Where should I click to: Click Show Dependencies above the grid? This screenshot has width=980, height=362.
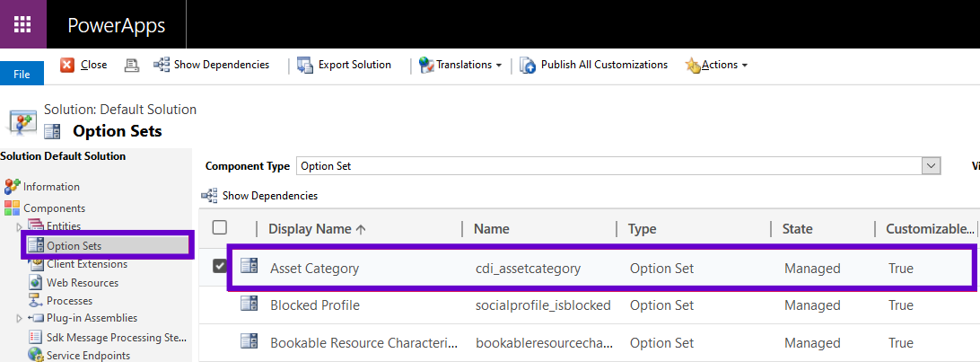pyautogui.click(x=270, y=196)
